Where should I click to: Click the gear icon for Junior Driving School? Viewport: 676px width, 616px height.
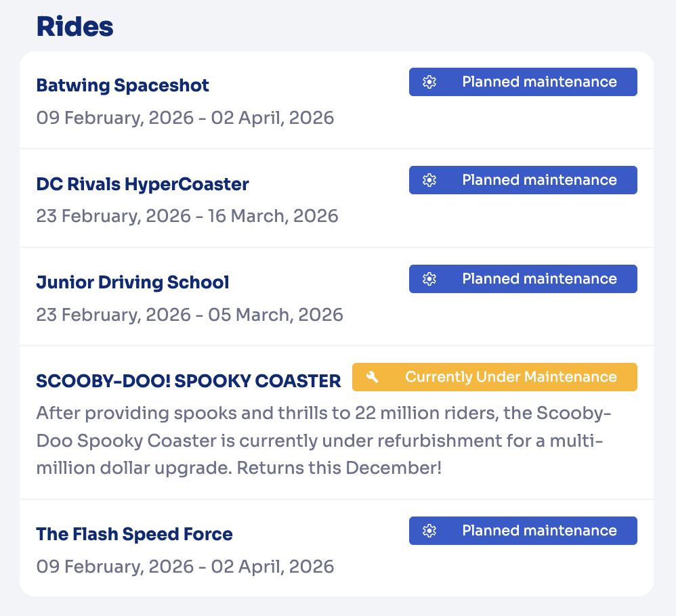[429, 279]
